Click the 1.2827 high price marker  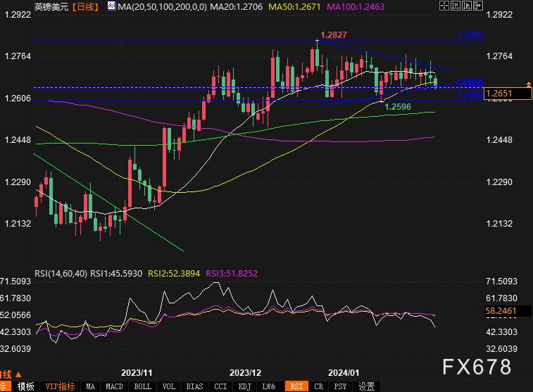(x=333, y=35)
